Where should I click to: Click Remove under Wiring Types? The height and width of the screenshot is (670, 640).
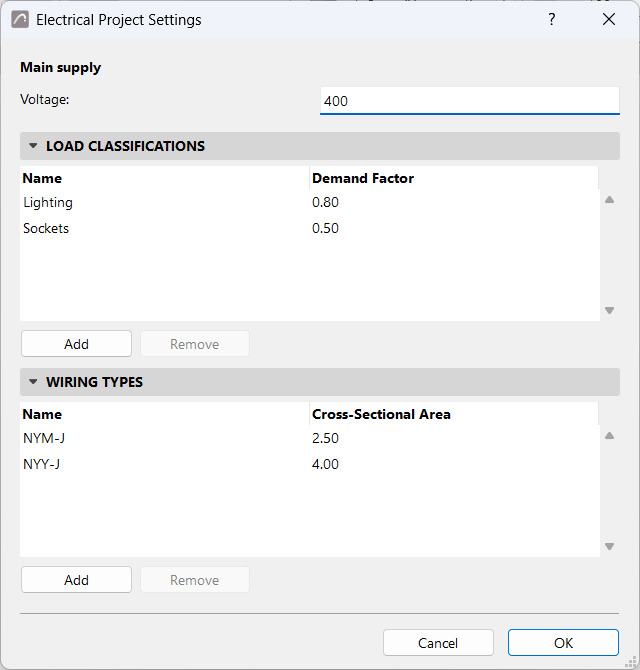click(x=195, y=580)
